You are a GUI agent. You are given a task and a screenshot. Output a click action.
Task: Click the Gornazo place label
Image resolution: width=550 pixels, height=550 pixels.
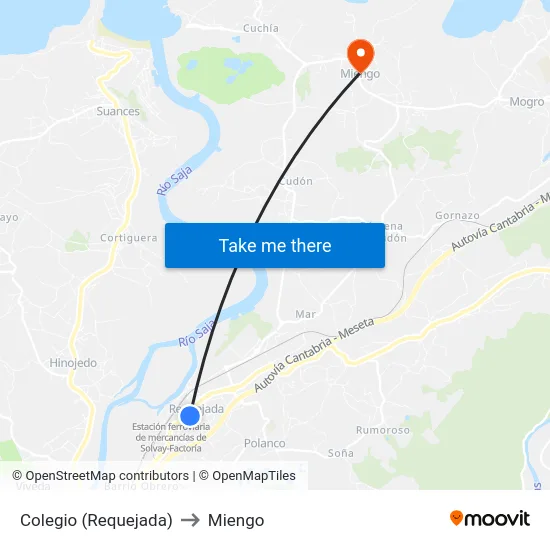[457, 215]
